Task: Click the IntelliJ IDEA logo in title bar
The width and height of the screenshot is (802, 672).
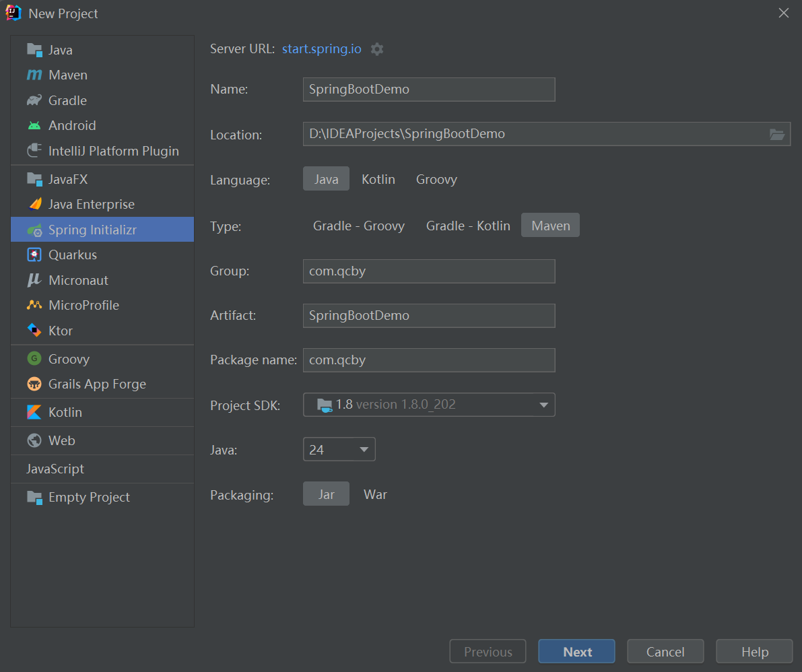Action: point(13,13)
